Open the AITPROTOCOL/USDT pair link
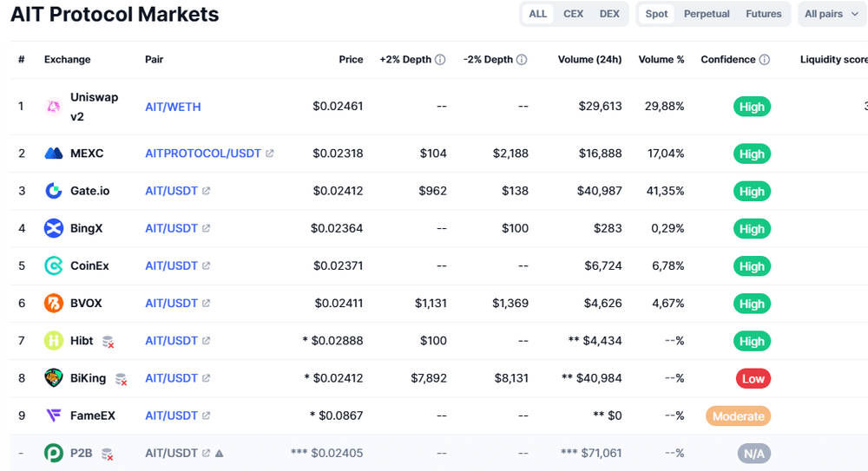868x471 pixels. pos(203,154)
